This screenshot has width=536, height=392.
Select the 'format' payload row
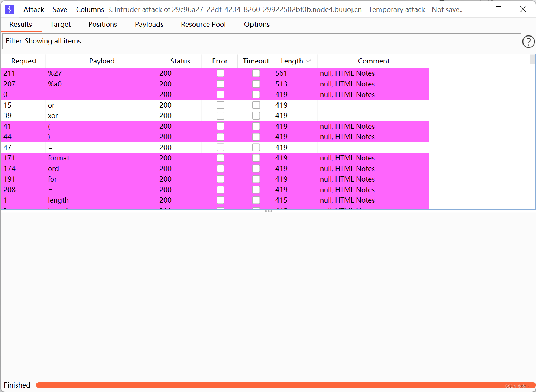click(215, 158)
